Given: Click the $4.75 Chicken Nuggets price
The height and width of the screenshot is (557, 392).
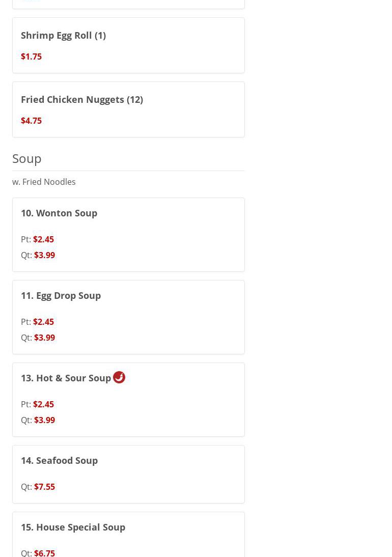Looking at the screenshot, I should click(x=31, y=121).
